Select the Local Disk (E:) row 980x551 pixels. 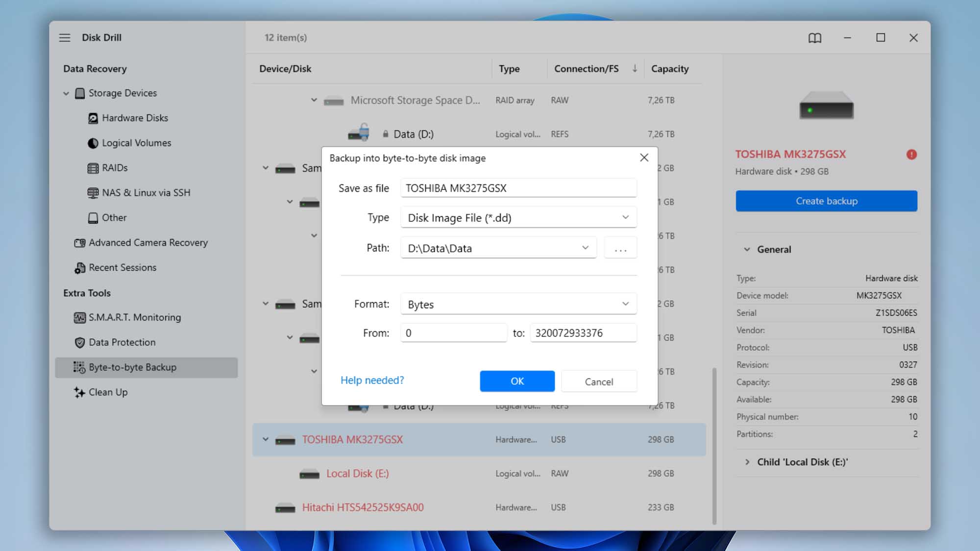click(x=479, y=474)
